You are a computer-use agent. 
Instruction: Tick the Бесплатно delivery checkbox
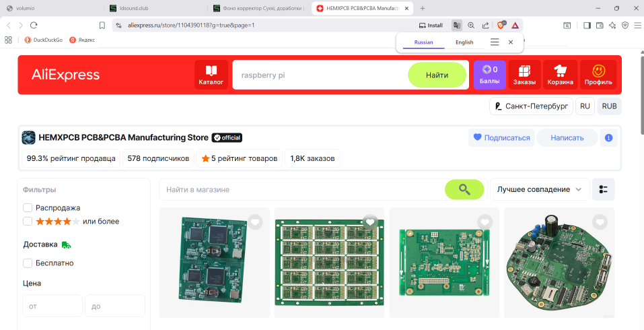click(28, 263)
